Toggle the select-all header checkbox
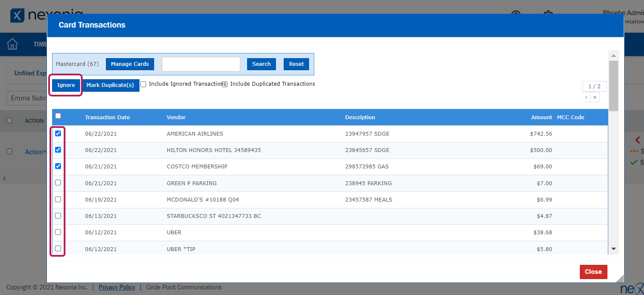The width and height of the screenshot is (644, 295). tap(58, 116)
